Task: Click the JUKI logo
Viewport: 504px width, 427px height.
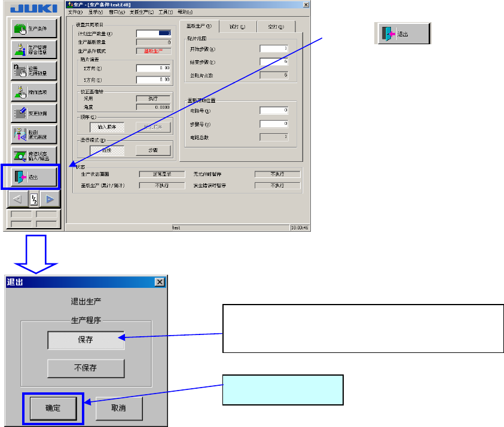Action: pos(33,9)
